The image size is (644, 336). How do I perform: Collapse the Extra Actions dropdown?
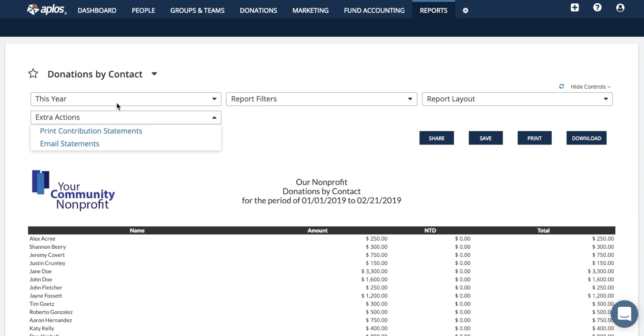[x=126, y=117]
